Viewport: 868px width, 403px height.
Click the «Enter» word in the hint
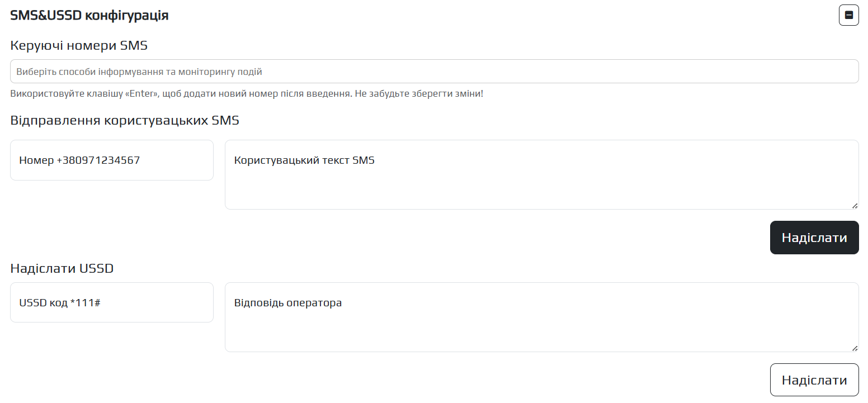(x=143, y=94)
